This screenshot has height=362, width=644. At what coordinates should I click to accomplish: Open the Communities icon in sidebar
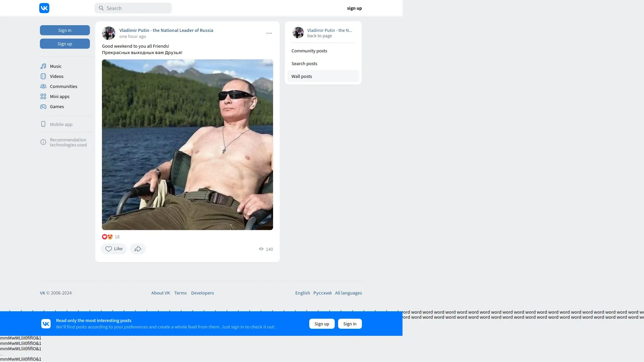(43, 86)
